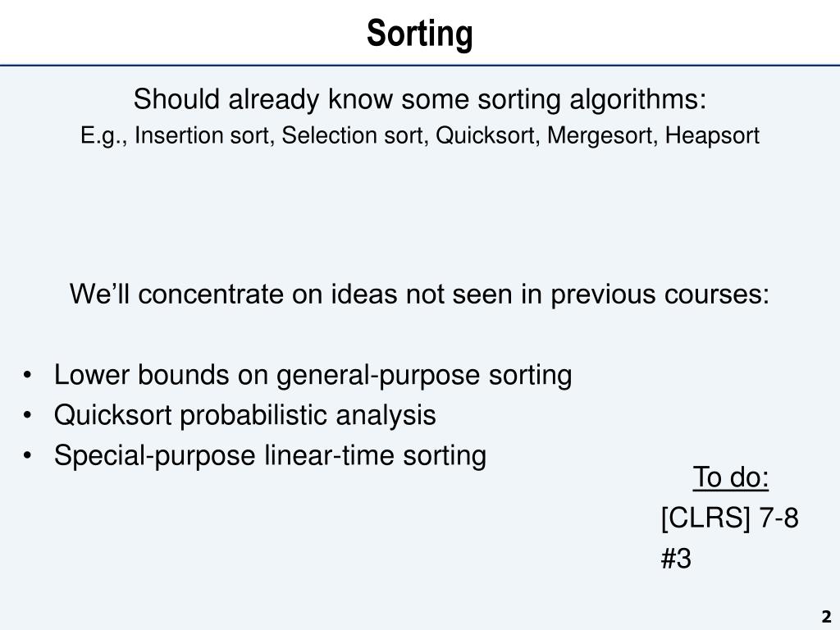Select the 'We'll concentrate on ideas' sentence
Image resolution: width=840 pixels, height=630 pixels.
tap(419, 294)
